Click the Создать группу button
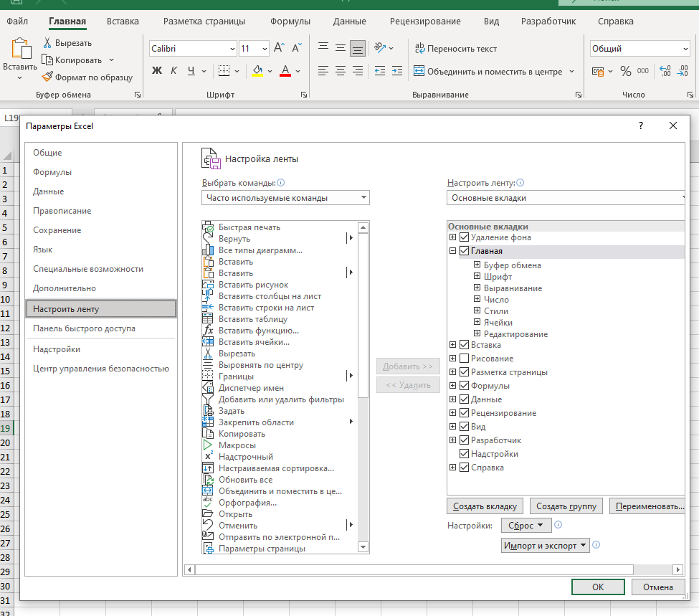The height and width of the screenshot is (616, 699). [566, 506]
